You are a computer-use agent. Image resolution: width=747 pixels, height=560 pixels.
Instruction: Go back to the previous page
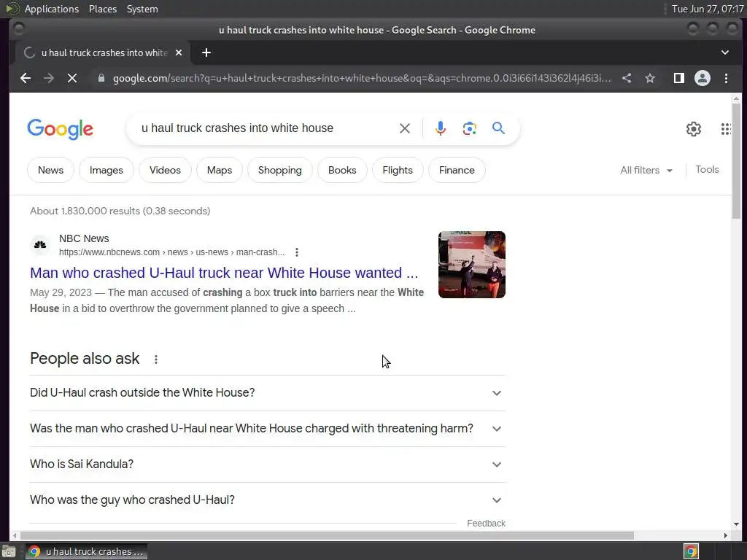point(26,78)
